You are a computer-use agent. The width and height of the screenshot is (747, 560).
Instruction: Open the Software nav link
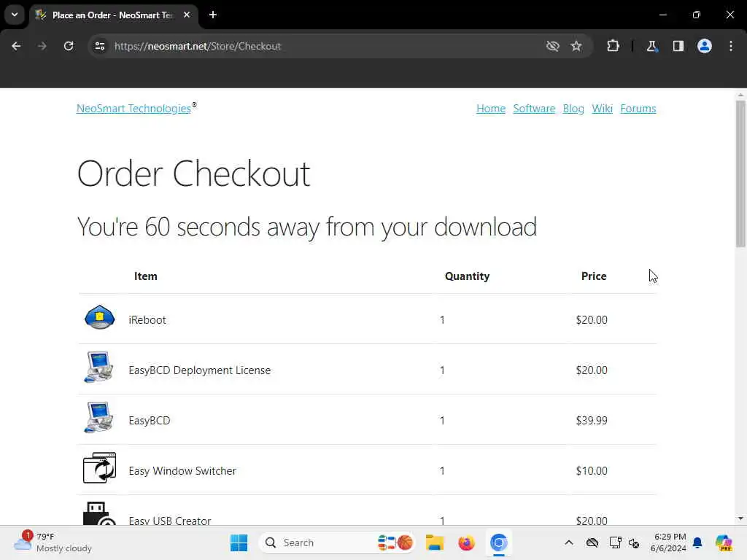(534, 109)
